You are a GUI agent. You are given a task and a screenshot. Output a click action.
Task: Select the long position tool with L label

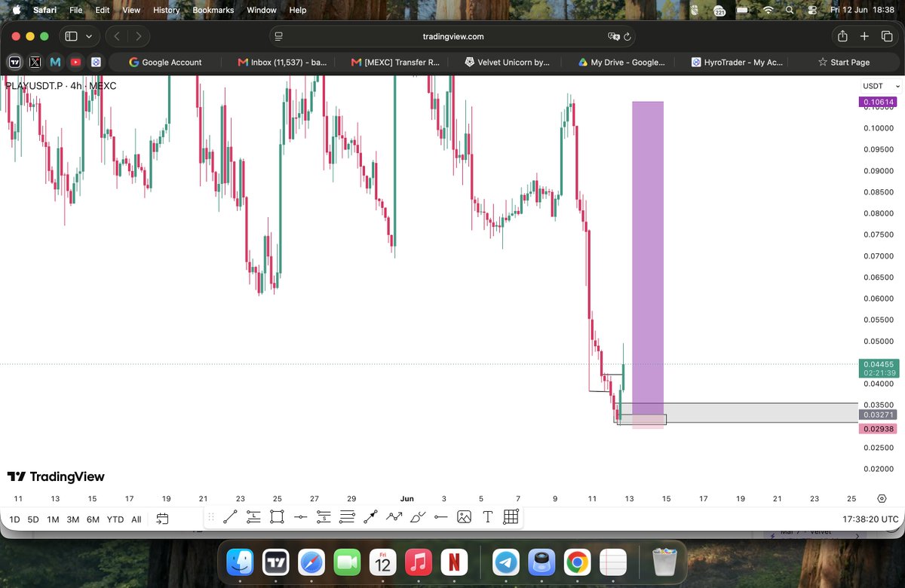tap(253, 516)
